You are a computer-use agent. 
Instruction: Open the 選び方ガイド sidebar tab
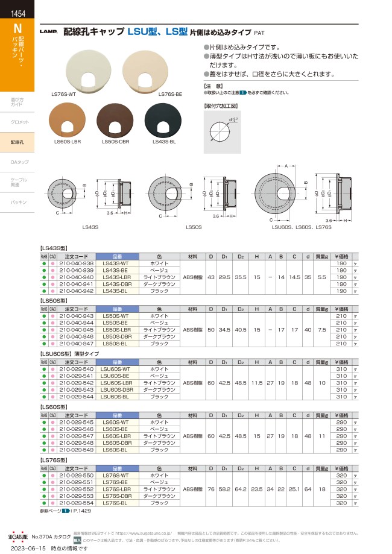[x=17, y=101]
